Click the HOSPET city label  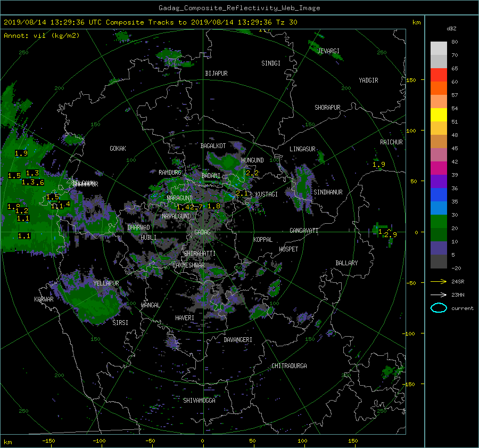point(288,249)
